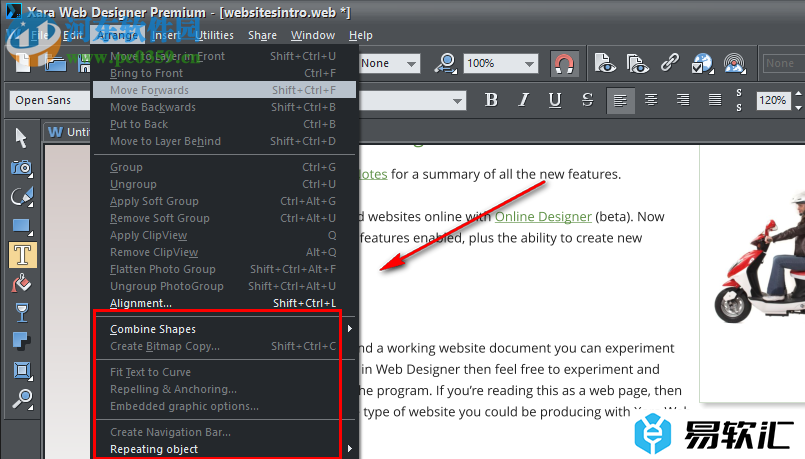Click the zoom to previous icon

tap(446, 64)
